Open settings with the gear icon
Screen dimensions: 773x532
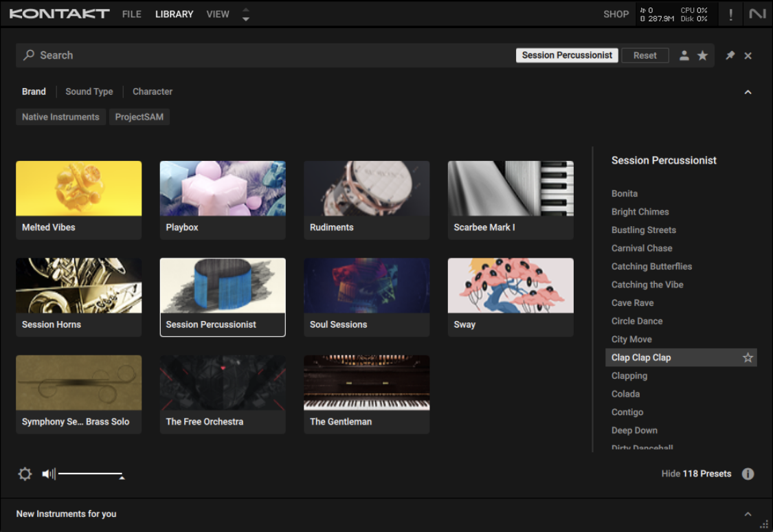25,474
